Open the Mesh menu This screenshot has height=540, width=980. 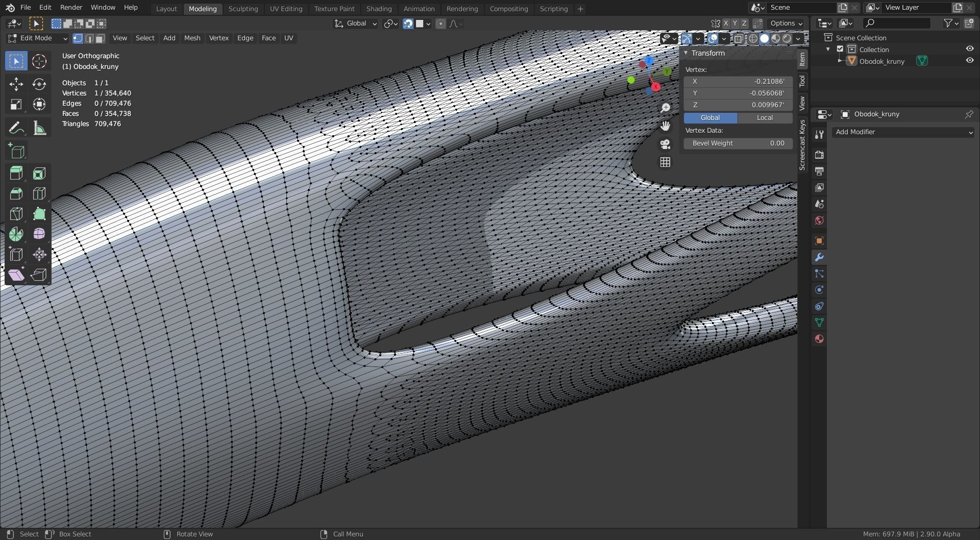(192, 38)
